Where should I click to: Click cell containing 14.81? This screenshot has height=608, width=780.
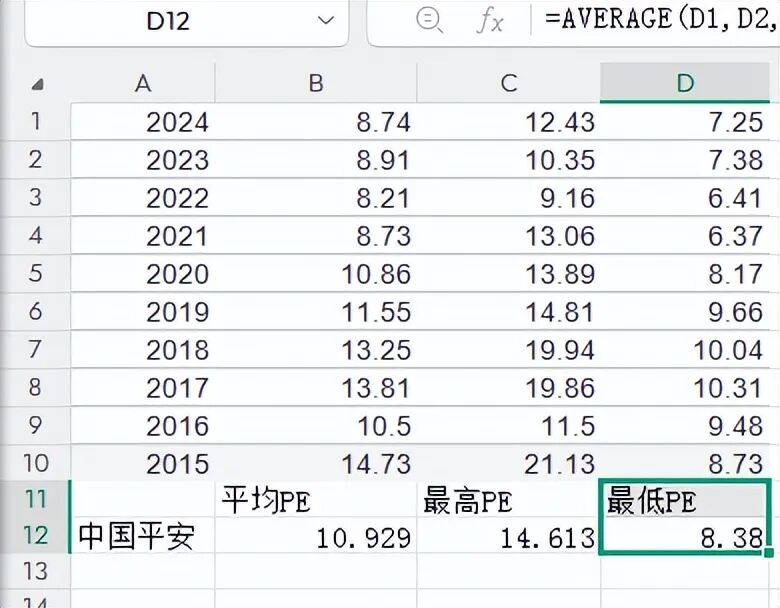(508, 311)
